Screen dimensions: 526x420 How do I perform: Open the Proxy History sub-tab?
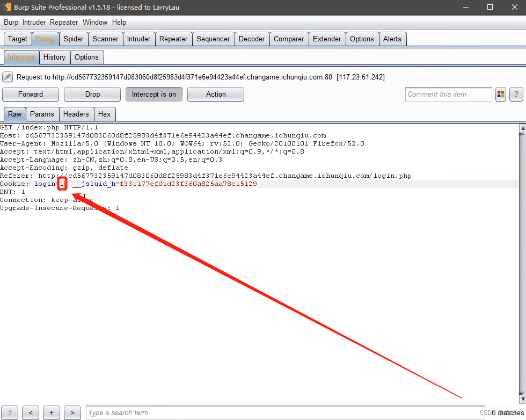pyautogui.click(x=54, y=57)
